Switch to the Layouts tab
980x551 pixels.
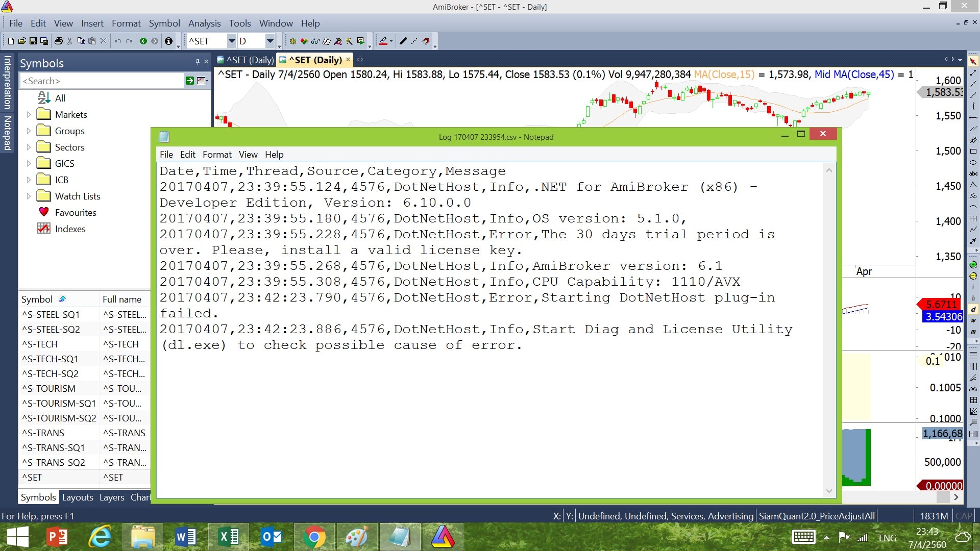[x=78, y=497]
